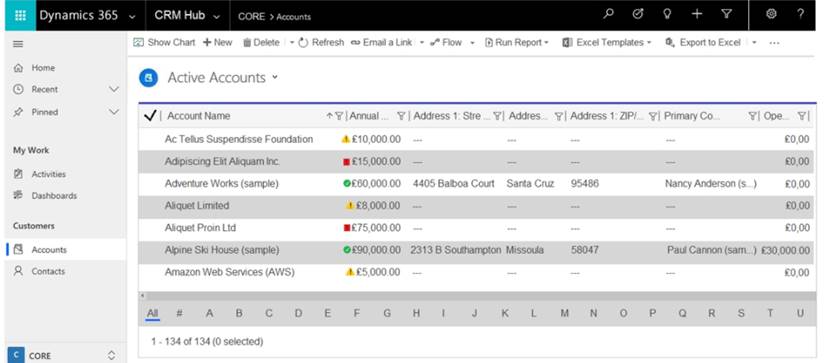Image resolution: width=825 pixels, height=363 pixels.
Task: Click the more commands ellipsis icon
Action: [x=774, y=43]
